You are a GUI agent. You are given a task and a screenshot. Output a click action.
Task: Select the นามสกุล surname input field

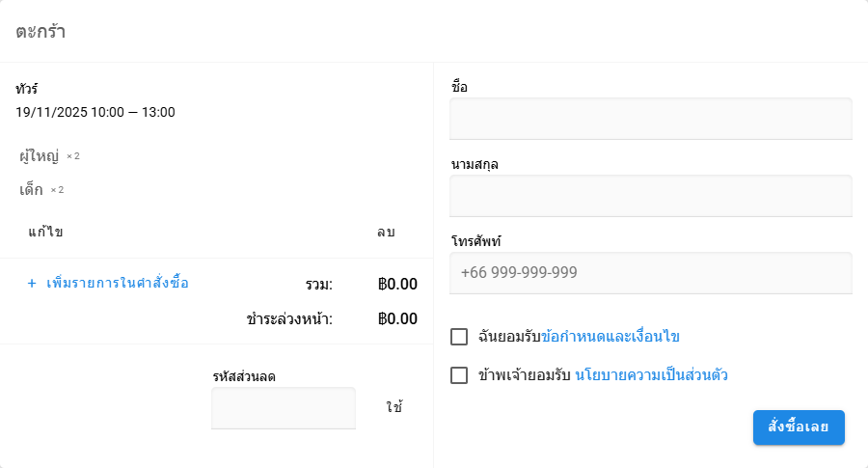coord(651,196)
